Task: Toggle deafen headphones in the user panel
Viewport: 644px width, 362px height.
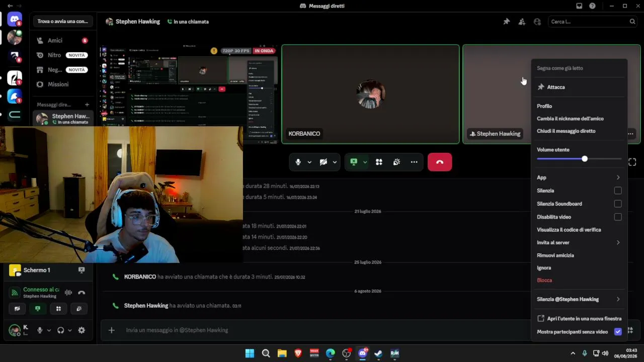Action: tap(60, 330)
